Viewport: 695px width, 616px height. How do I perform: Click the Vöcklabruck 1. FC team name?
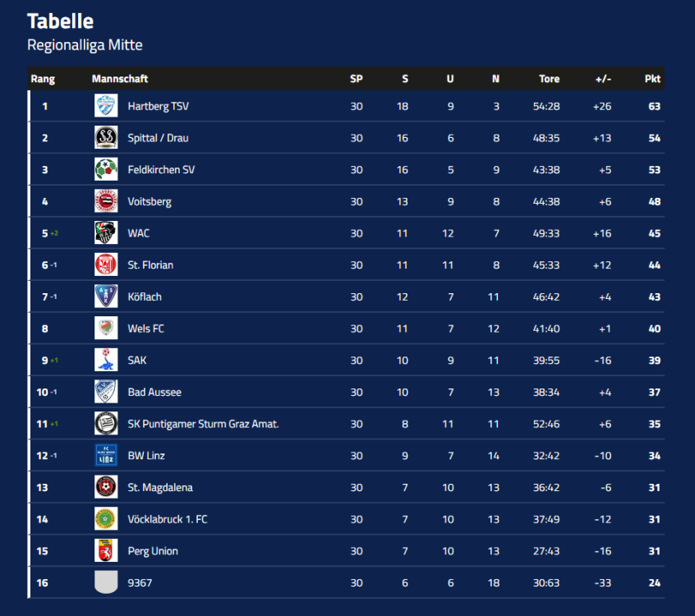pos(168,519)
